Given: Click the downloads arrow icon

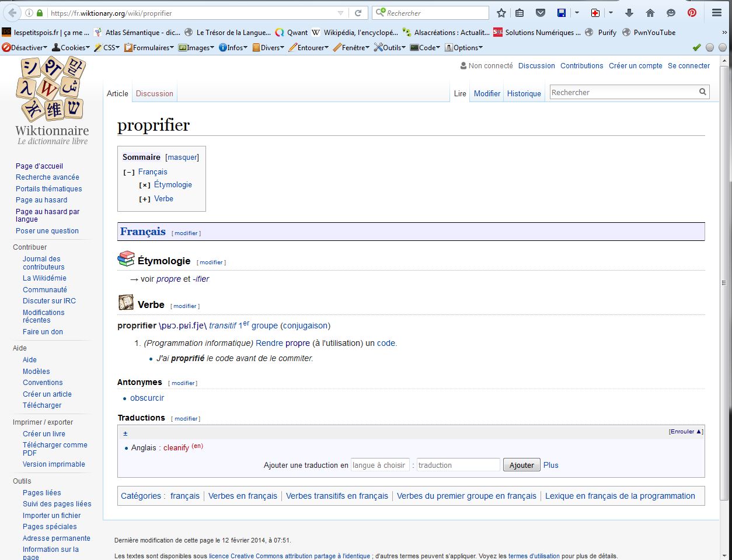Looking at the screenshot, I should pos(629,13).
